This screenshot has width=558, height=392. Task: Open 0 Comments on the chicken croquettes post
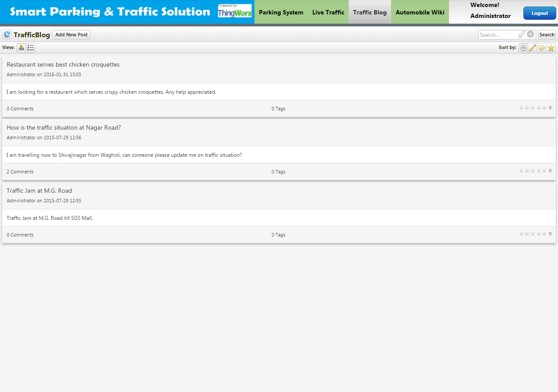coord(20,109)
